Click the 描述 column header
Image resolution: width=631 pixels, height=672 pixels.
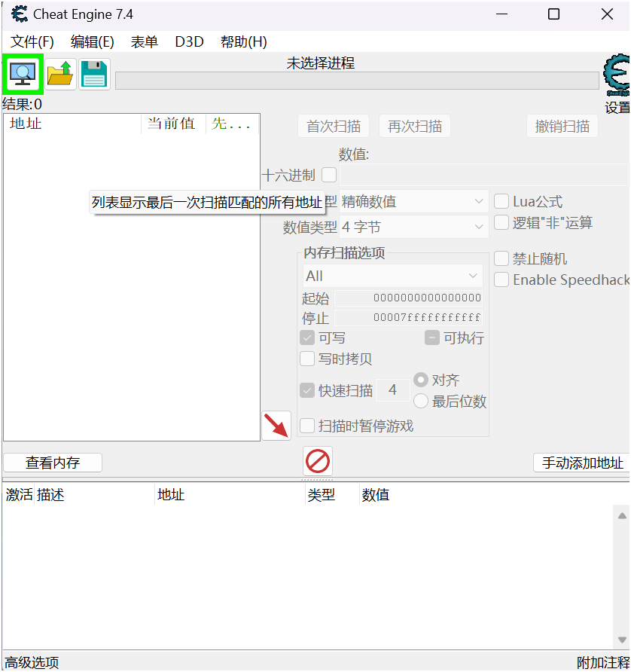click(95, 495)
